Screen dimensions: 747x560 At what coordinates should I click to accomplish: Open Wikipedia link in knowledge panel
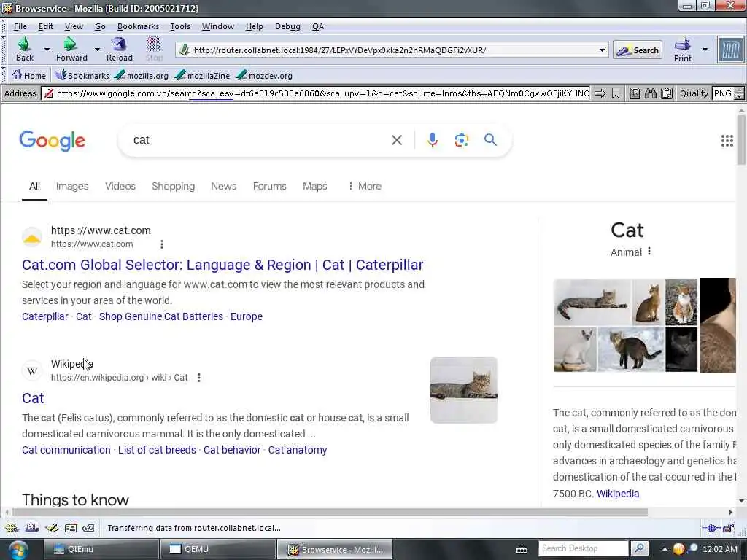pyautogui.click(x=617, y=494)
